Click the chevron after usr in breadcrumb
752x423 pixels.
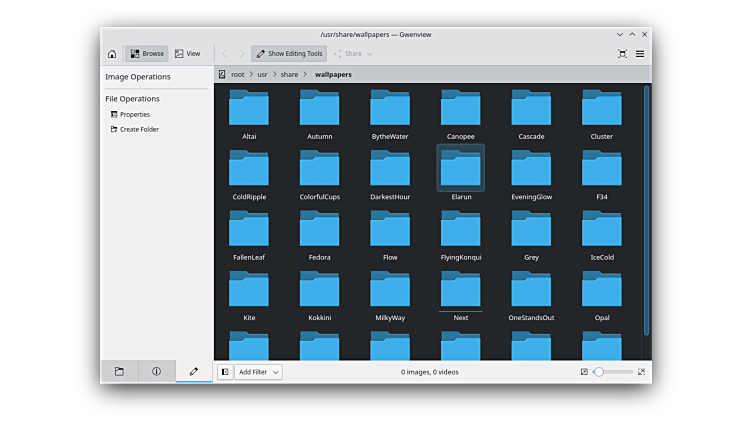272,74
